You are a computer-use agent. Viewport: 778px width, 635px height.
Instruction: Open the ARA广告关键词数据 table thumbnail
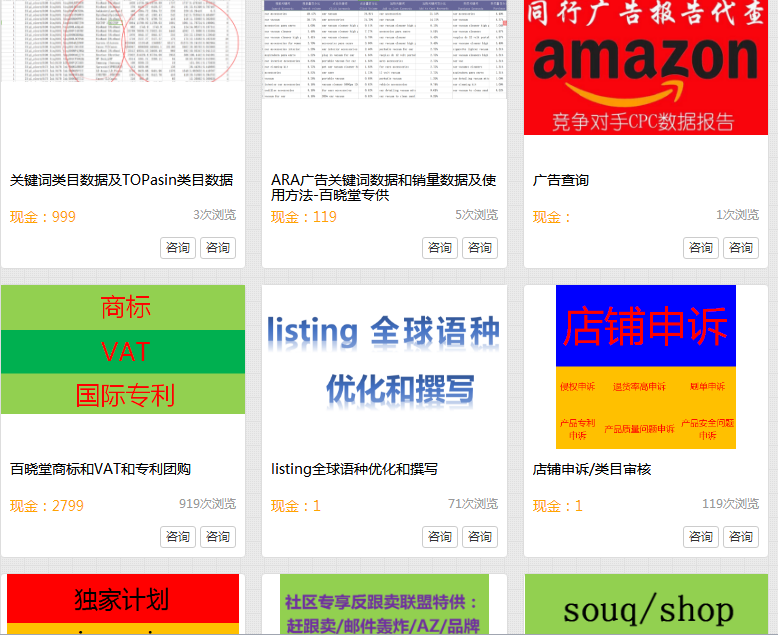(385, 49)
